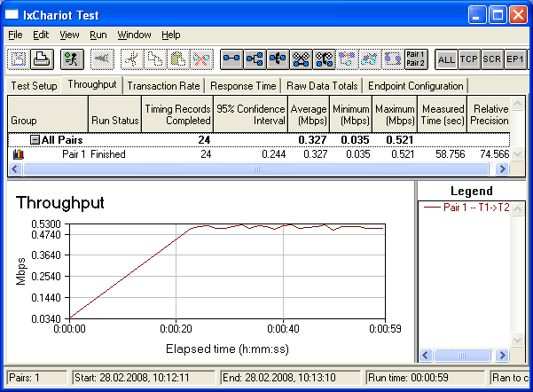Click the Maximum (Mbps) column header
533x392 pixels.
(395, 114)
